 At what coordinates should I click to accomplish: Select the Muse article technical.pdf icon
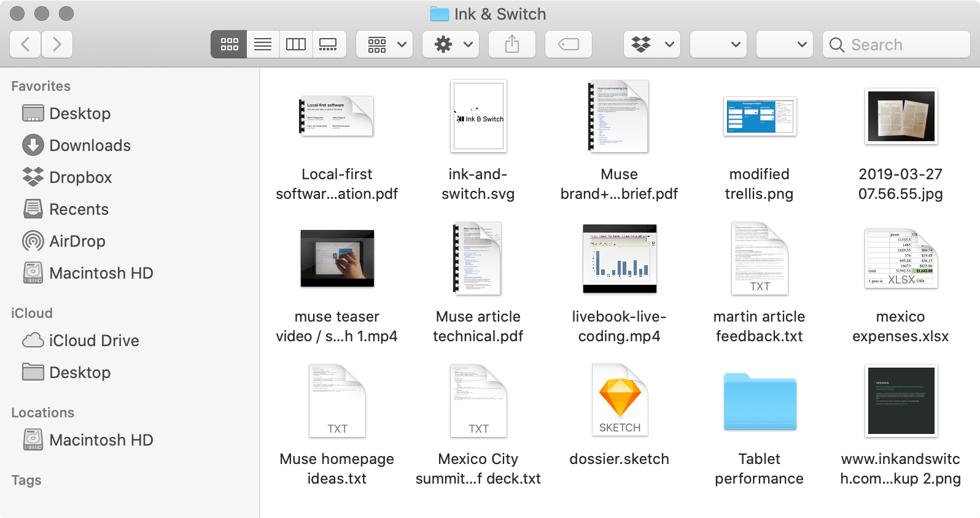click(x=478, y=258)
